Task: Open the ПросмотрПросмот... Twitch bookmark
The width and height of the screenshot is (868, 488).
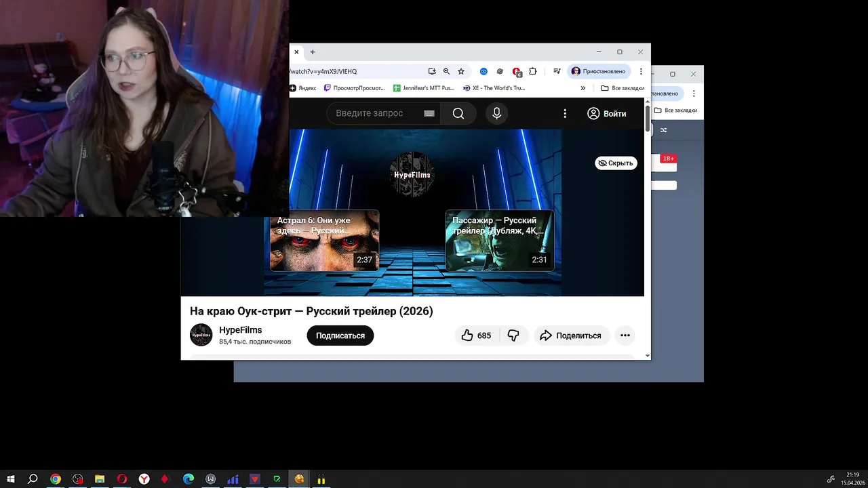Action: click(355, 88)
